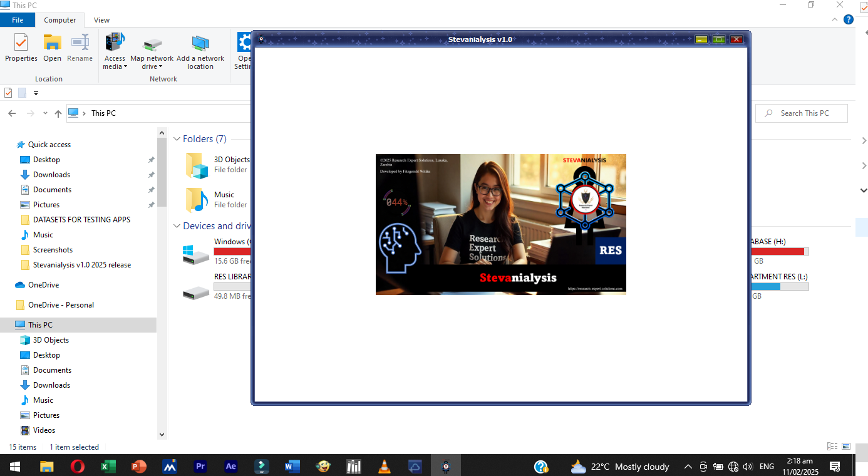Open Excel from taskbar
The height and width of the screenshot is (476, 868).
[108, 466]
